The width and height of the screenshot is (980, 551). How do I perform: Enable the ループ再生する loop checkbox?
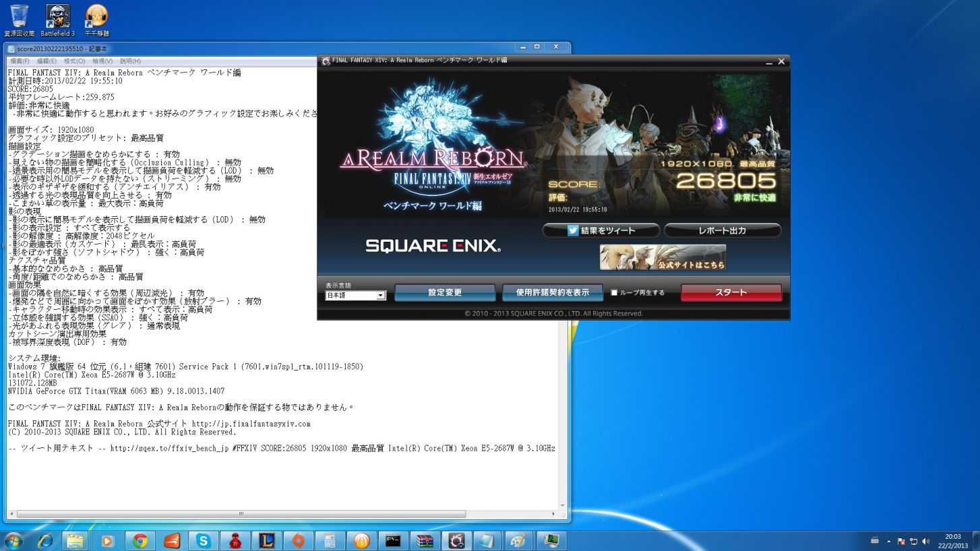[x=614, y=293]
